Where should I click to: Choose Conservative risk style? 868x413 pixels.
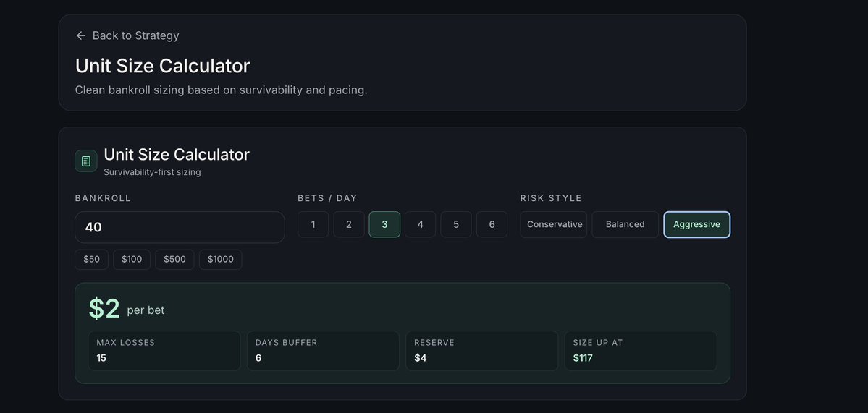tap(554, 224)
